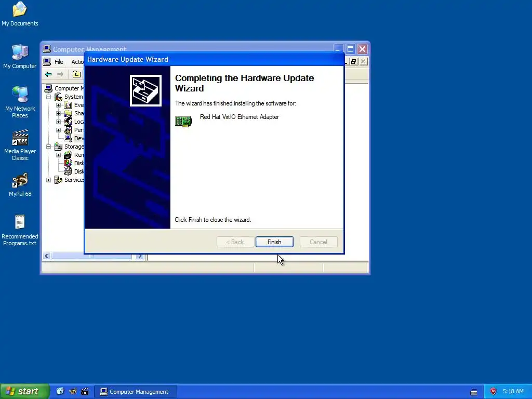Screen dimensions: 532x399
Task: Select the Services and Applications tree icon
Action: point(58,180)
